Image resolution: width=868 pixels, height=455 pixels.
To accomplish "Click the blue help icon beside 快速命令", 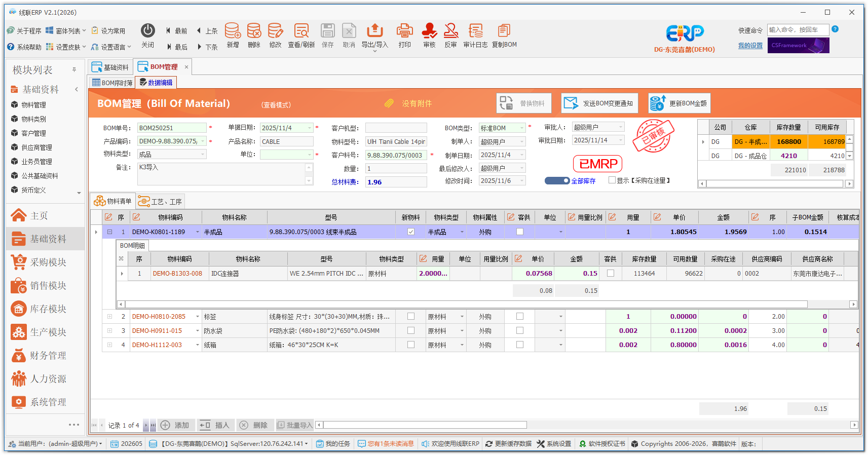I will [x=835, y=29].
